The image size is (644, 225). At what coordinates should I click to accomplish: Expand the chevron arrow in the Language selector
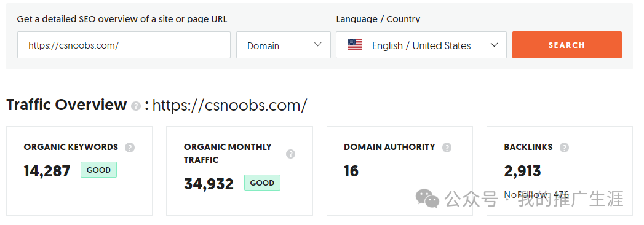[494, 45]
